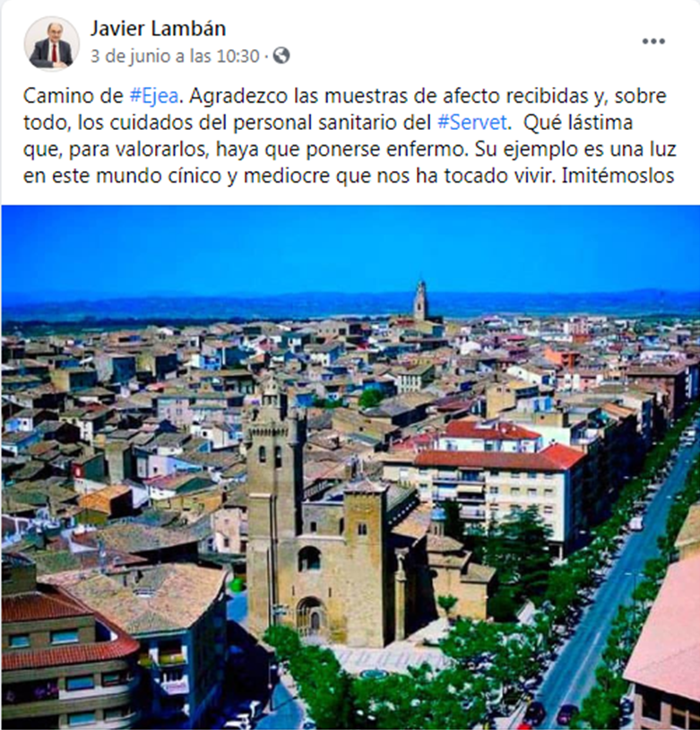The image size is (700, 730).
Task: Click the church's arched doorway in photo
Action: pyautogui.click(x=312, y=617)
